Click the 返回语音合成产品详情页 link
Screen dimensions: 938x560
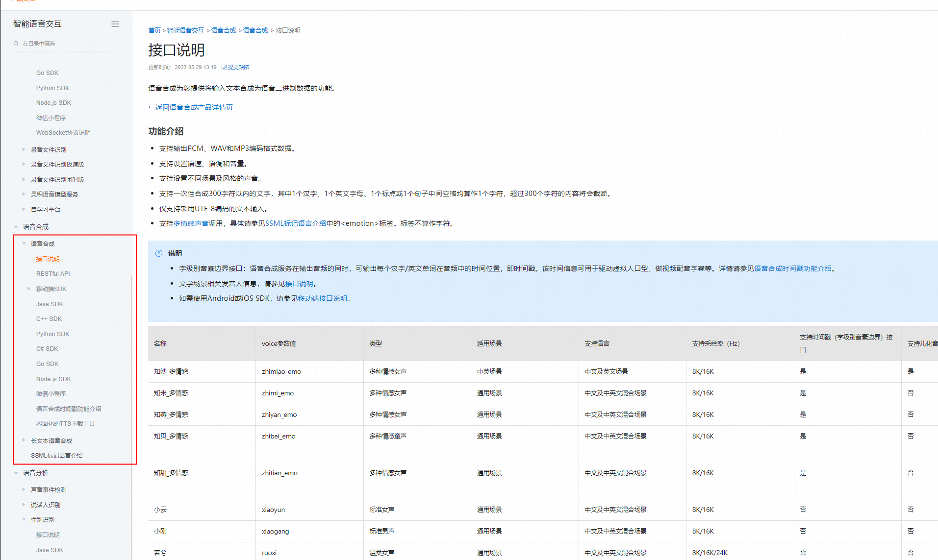click(x=190, y=107)
